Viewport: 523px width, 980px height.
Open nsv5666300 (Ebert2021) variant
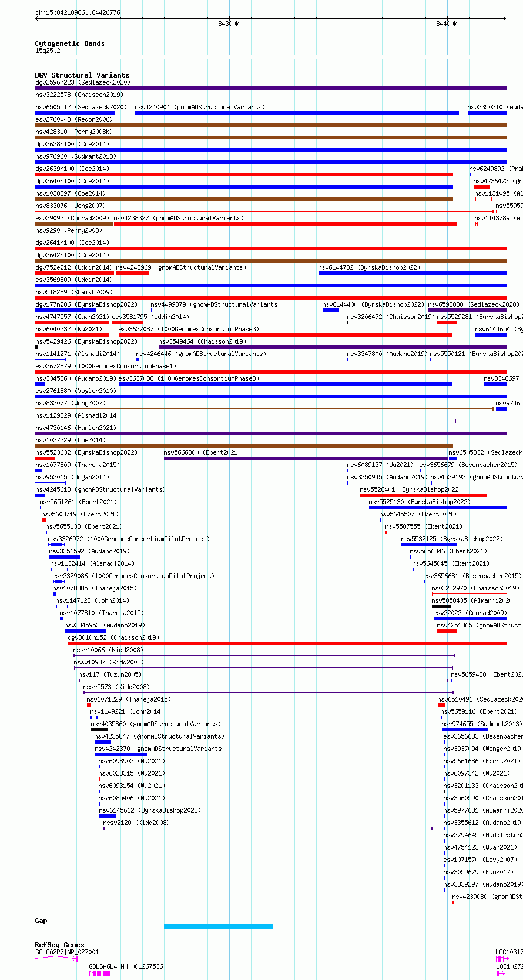(x=202, y=453)
